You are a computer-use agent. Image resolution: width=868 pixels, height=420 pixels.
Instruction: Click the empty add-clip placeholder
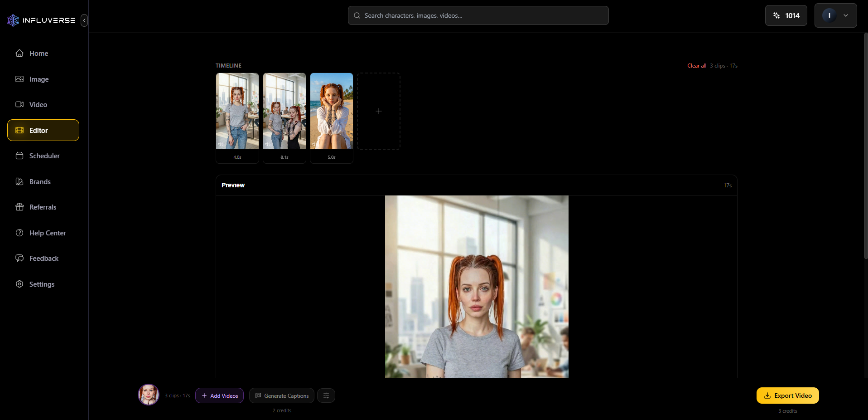[378, 111]
